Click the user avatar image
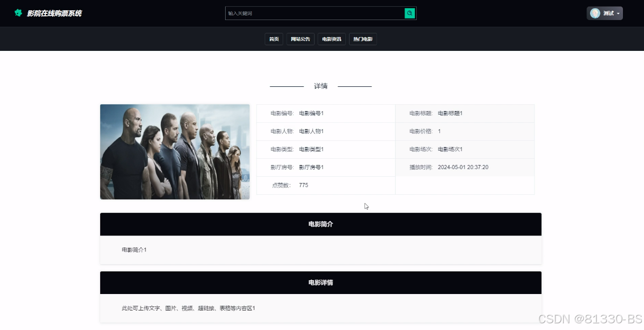644x330 pixels. tap(595, 13)
